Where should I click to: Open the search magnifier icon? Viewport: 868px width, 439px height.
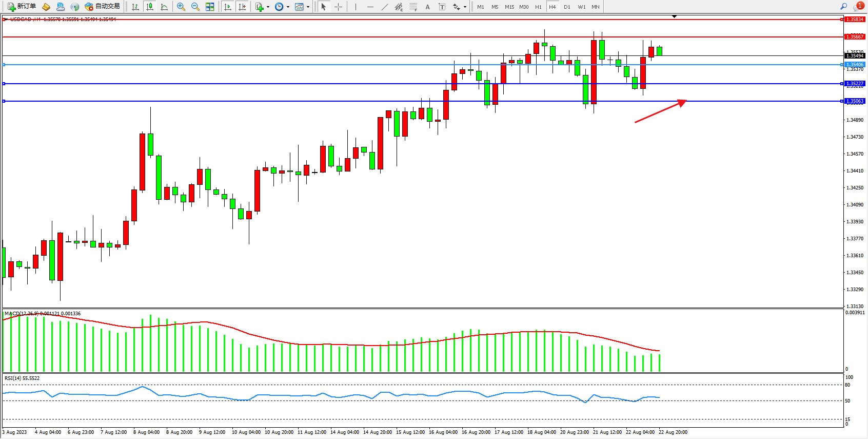click(843, 7)
